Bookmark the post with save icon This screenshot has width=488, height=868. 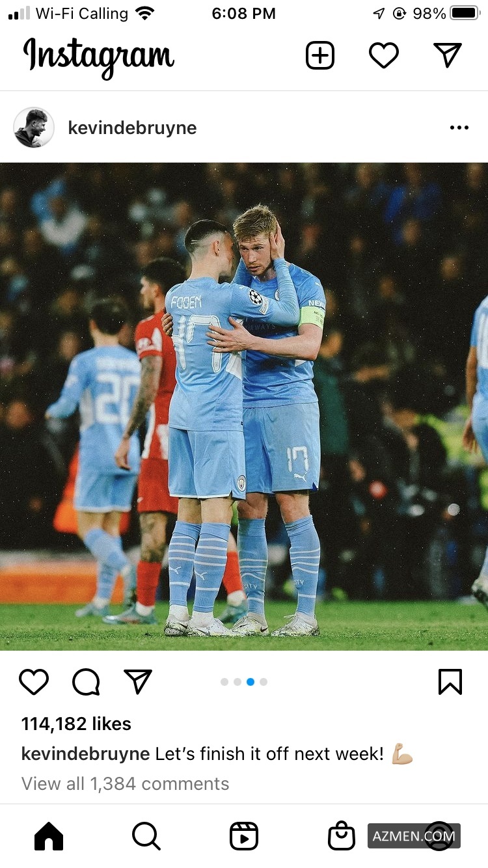[x=450, y=682]
